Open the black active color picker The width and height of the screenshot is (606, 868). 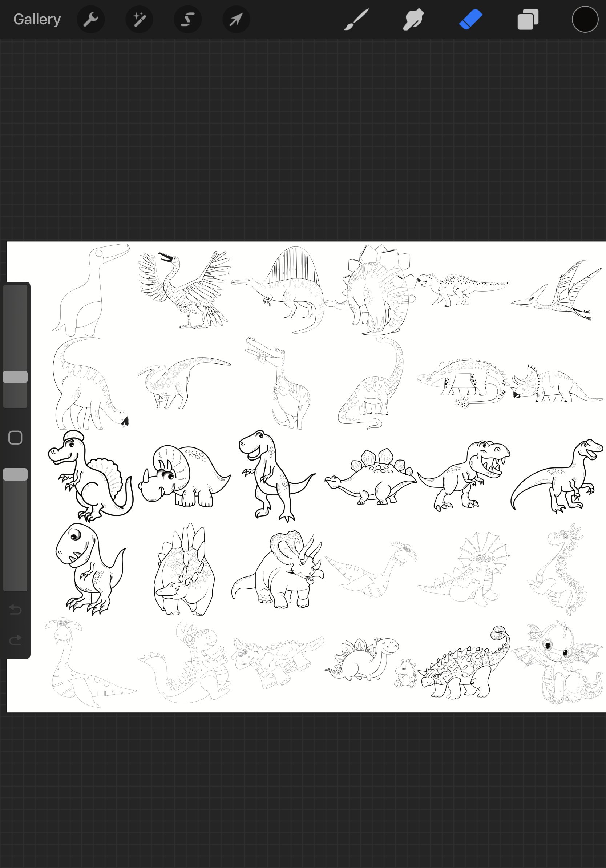point(585,19)
